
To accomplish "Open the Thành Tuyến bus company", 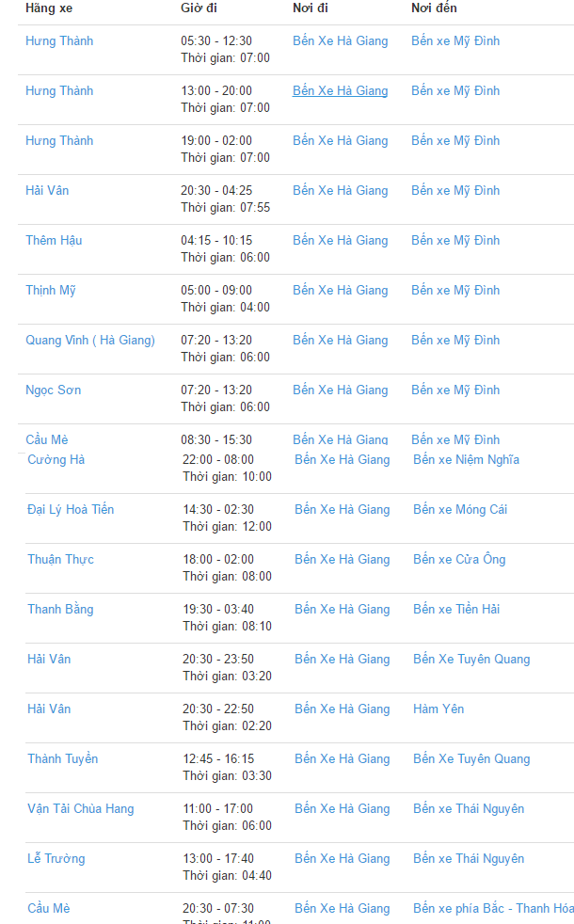I will tap(62, 759).
